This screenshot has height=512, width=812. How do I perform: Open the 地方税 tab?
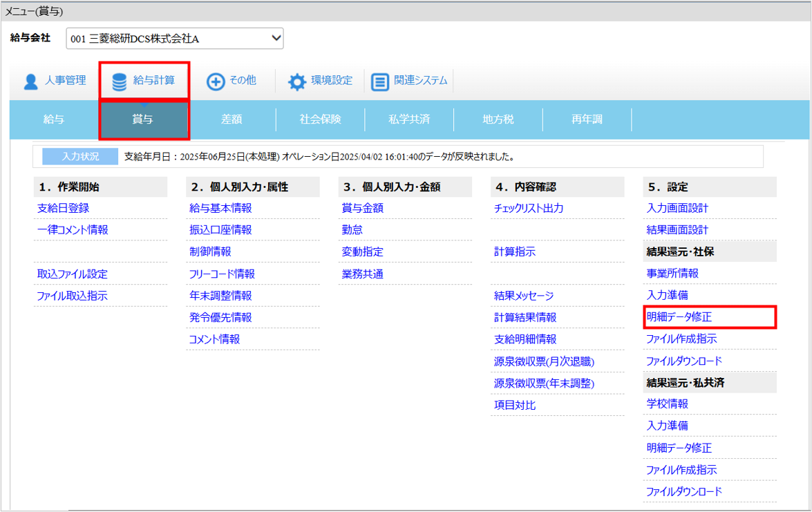coord(498,119)
